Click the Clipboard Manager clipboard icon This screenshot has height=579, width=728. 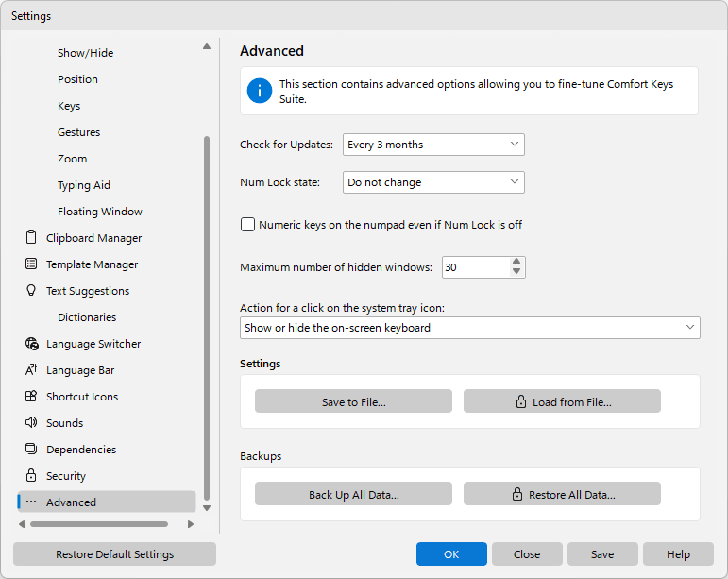(x=31, y=237)
